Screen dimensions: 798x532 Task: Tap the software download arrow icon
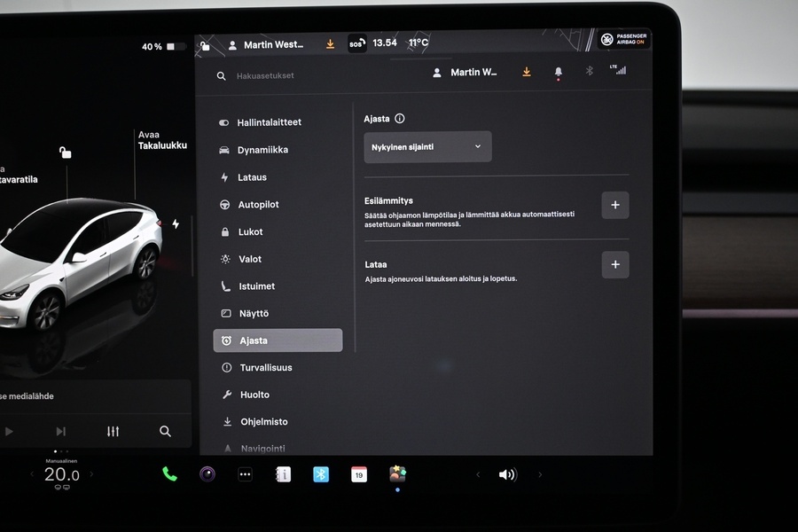point(526,72)
